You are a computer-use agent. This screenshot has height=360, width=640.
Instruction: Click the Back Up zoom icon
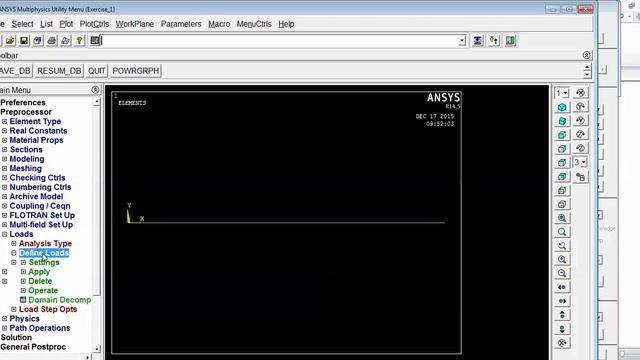click(x=562, y=246)
